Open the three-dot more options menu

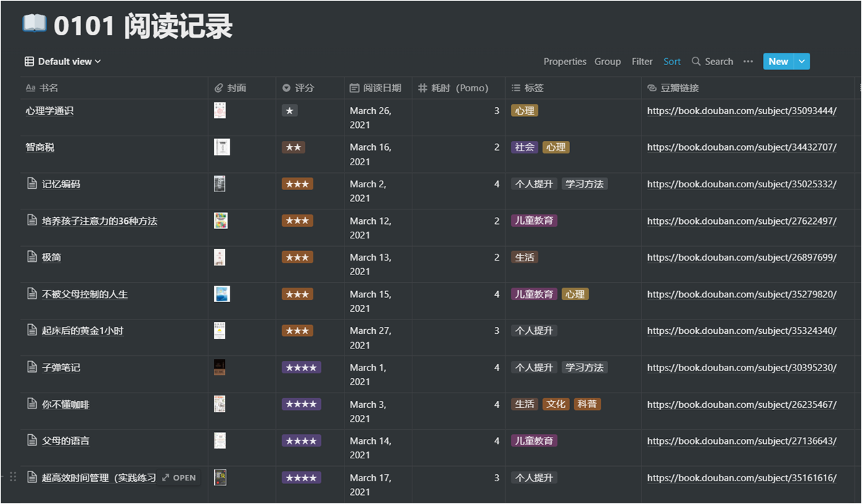pos(748,62)
